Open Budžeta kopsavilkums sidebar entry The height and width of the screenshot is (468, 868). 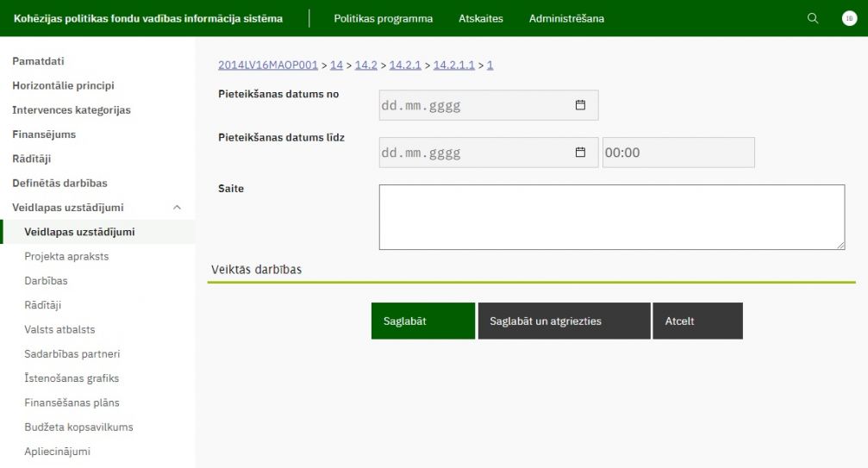(x=78, y=427)
